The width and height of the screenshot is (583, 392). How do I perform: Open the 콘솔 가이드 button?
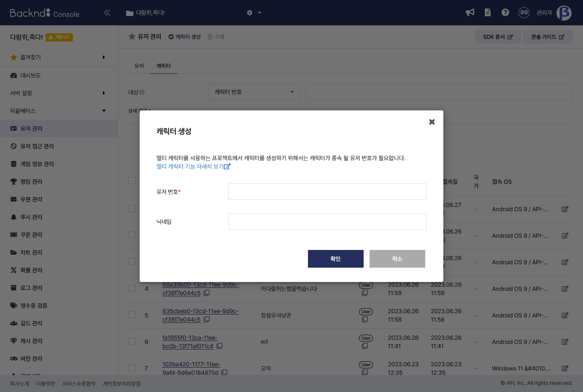[548, 37]
